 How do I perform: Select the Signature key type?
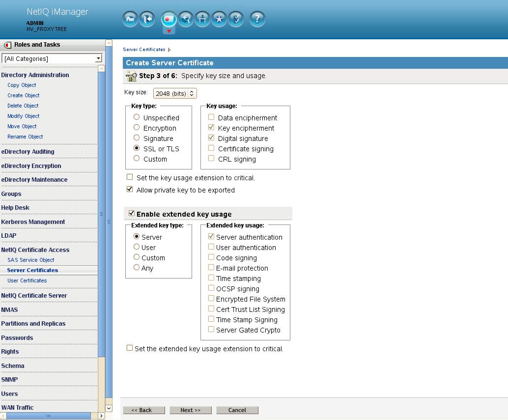pyautogui.click(x=137, y=138)
